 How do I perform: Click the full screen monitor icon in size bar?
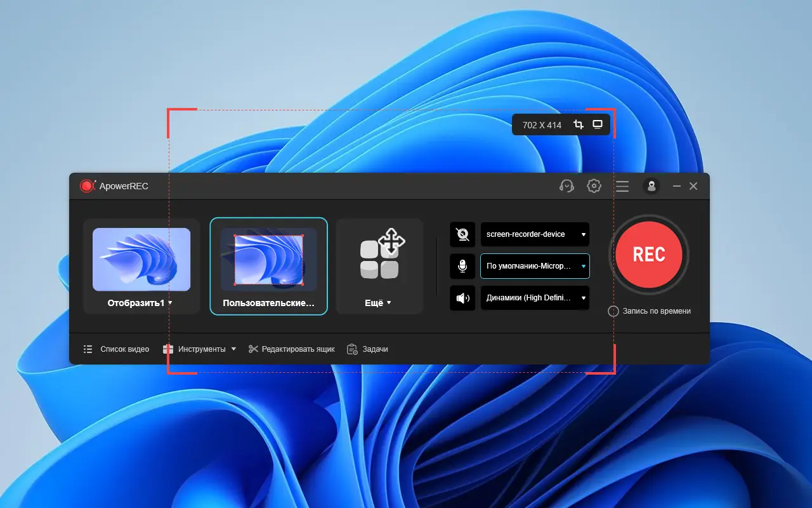coord(598,124)
